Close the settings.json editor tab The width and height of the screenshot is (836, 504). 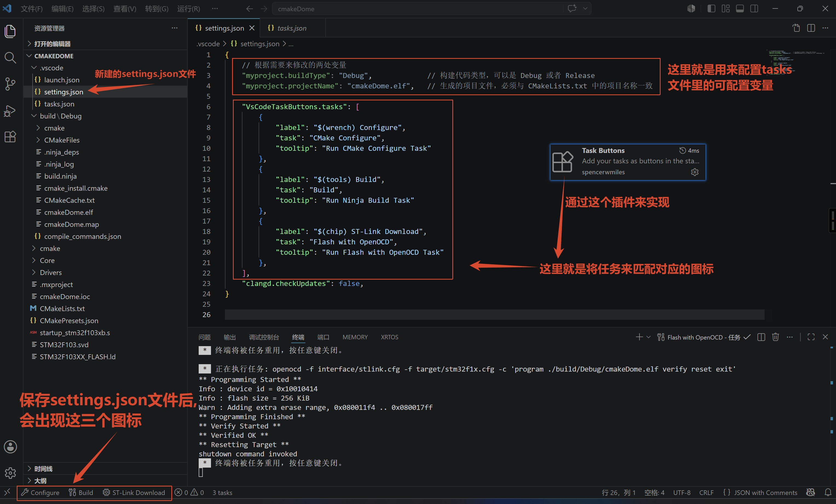click(x=252, y=28)
